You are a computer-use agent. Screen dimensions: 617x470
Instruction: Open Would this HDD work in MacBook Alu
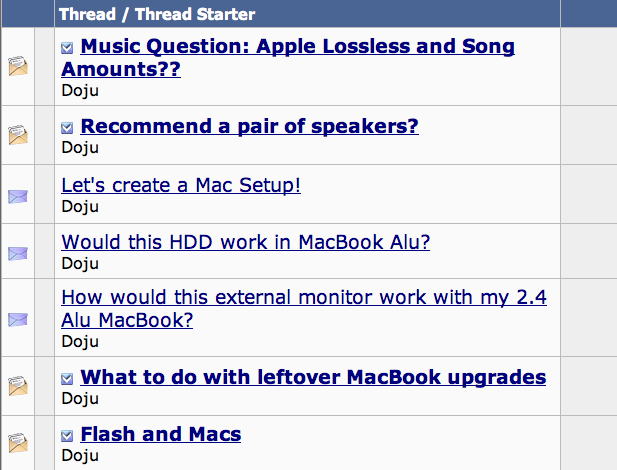coord(245,242)
